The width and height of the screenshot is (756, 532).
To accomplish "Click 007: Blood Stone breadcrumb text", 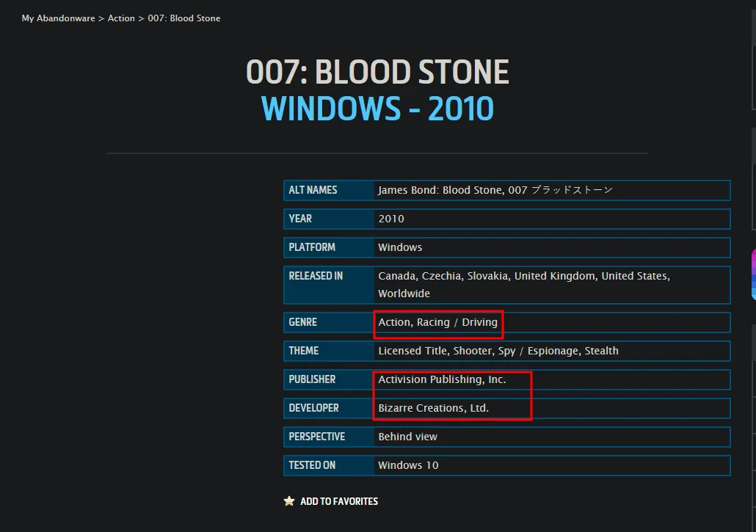I will (x=184, y=18).
